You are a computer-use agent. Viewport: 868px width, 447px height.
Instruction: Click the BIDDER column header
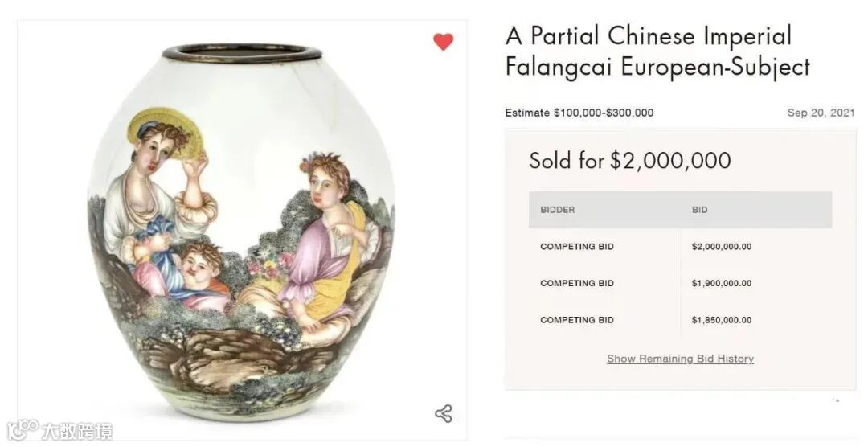point(557,210)
